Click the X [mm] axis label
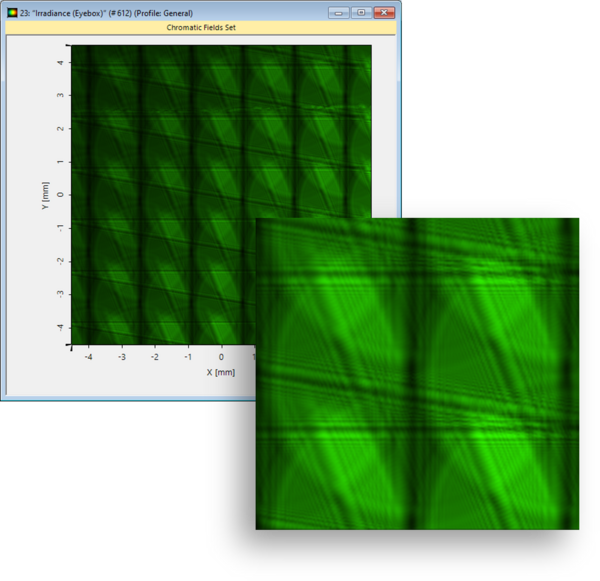Screen dimensions: 600x581 [x=221, y=372]
